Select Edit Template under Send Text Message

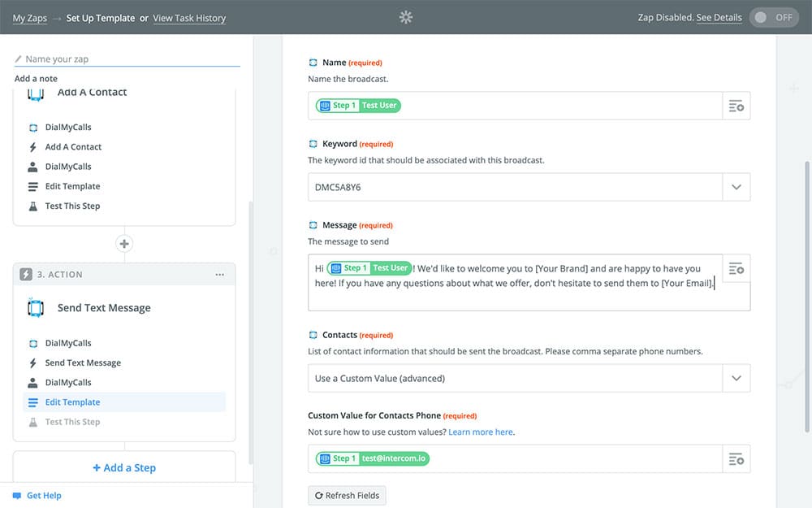pos(72,402)
